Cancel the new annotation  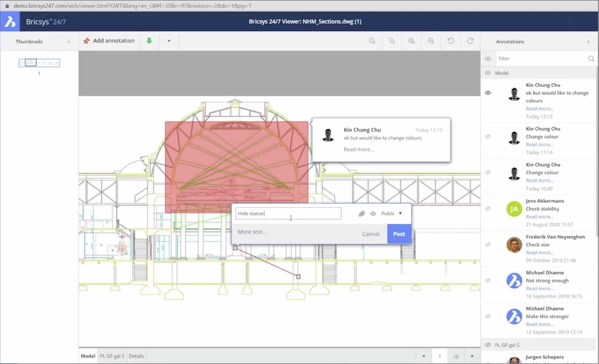pos(371,234)
